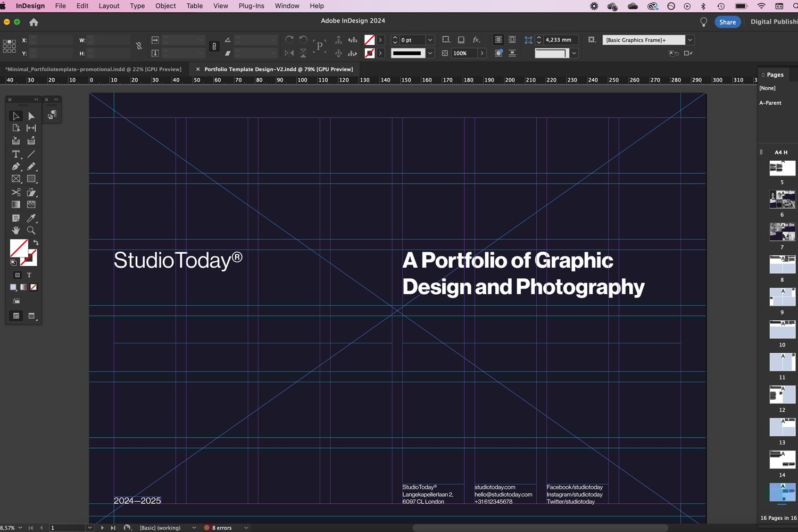Select page 12 thumbnail in Pages panel

click(782, 395)
